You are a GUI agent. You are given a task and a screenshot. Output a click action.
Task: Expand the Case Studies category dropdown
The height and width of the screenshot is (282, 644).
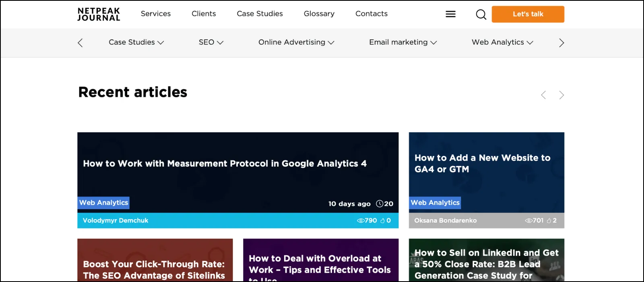pos(136,42)
